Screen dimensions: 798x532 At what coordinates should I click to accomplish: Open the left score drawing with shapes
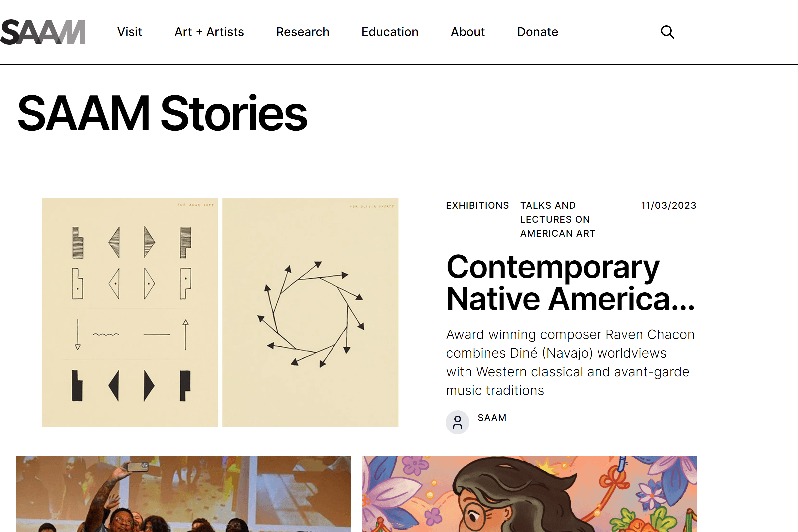(130, 312)
